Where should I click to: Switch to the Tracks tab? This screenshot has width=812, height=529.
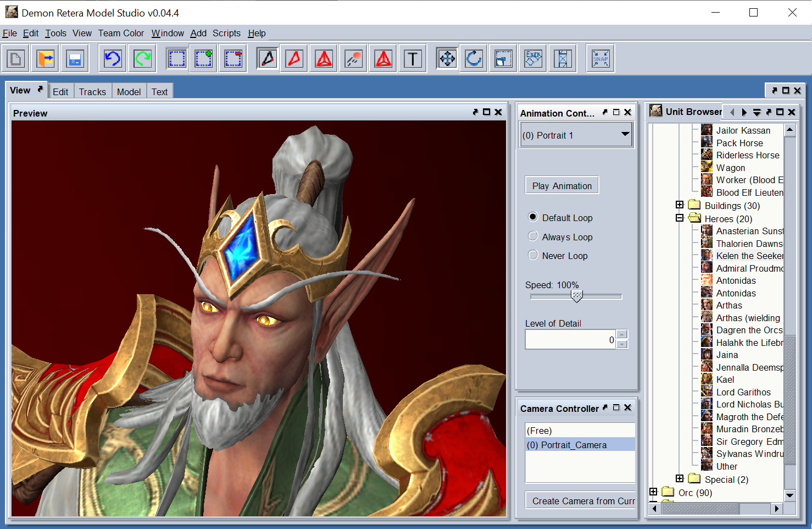[x=92, y=92]
